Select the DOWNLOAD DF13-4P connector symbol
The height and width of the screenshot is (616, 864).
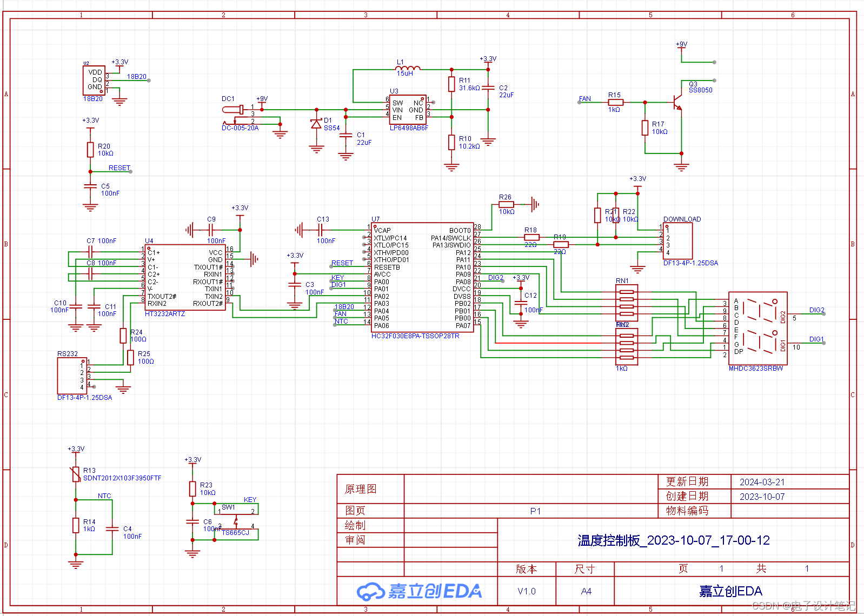click(677, 240)
